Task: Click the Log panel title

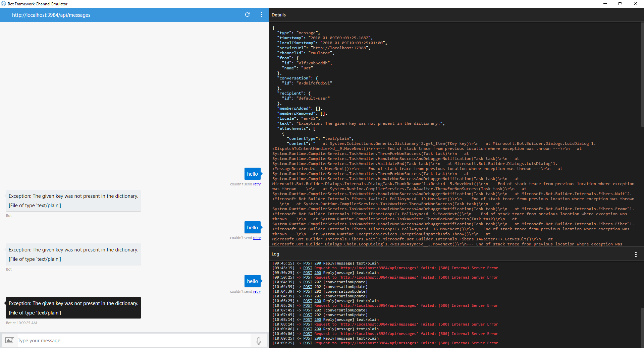Action: click(275, 254)
